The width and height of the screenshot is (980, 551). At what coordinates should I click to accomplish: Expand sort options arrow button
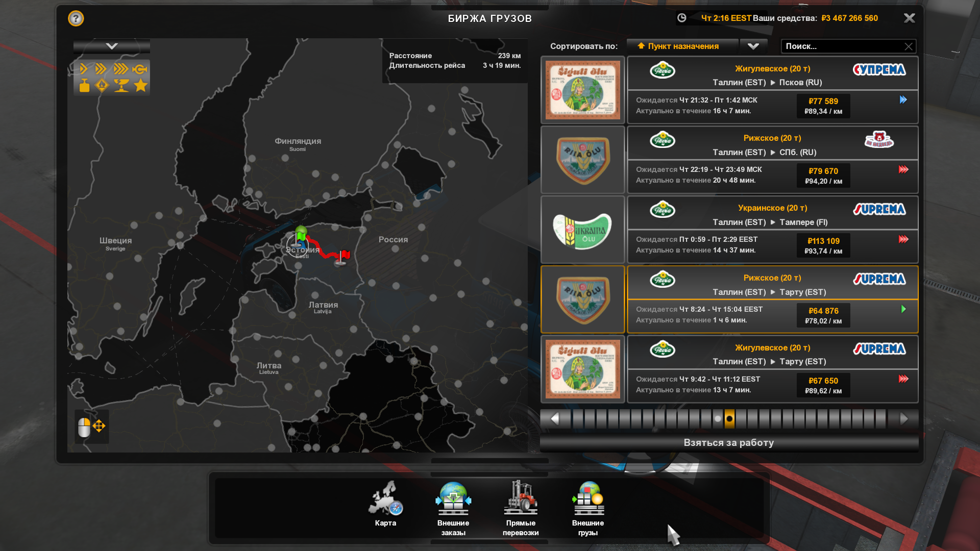753,46
